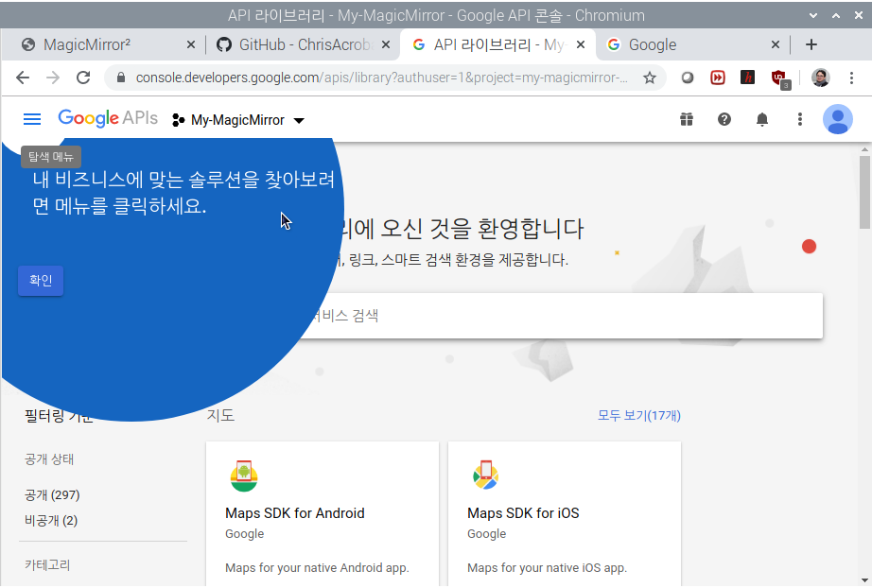Click the API and service search field
872x588 pixels.
click(x=562, y=316)
